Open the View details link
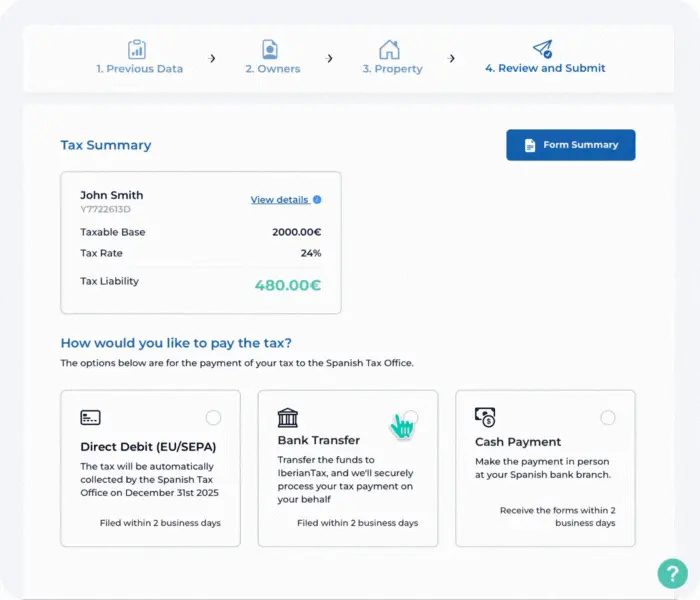This screenshot has height=600, width=700. 279,200
